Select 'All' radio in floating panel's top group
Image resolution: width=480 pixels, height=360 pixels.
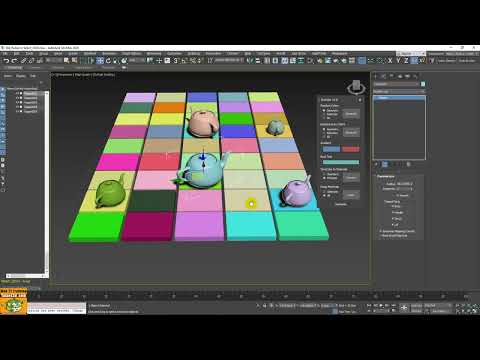point(324,118)
